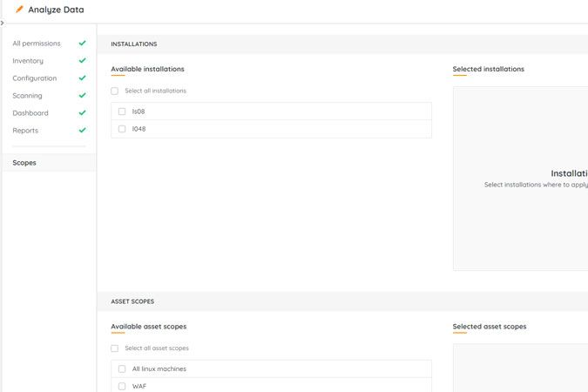Expand the sidebar using the top-left chevron

pyautogui.click(x=3, y=23)
